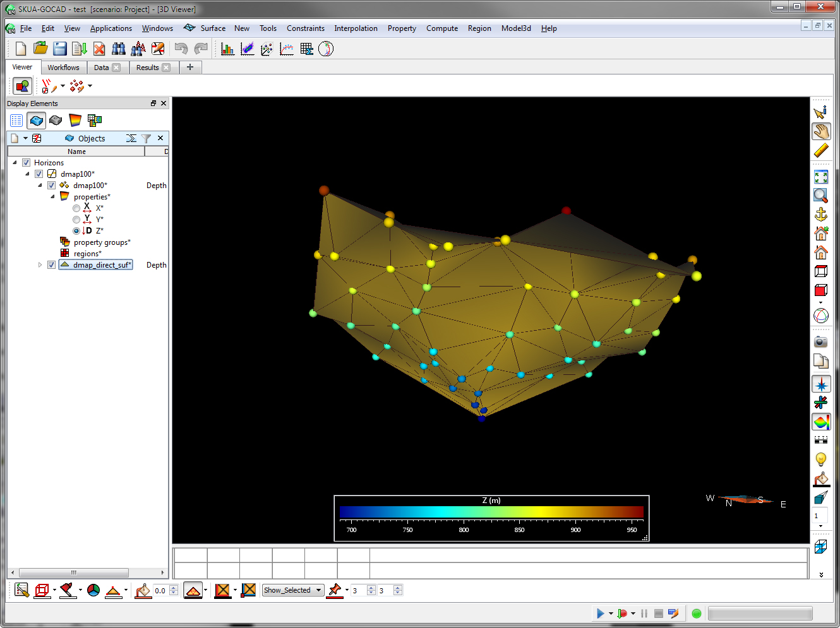Image resolution: width=840 pixels, height=628 pixels.
Task: Open the crossplot tool icon
Action: pyautogui.click(x=248, y=49)
